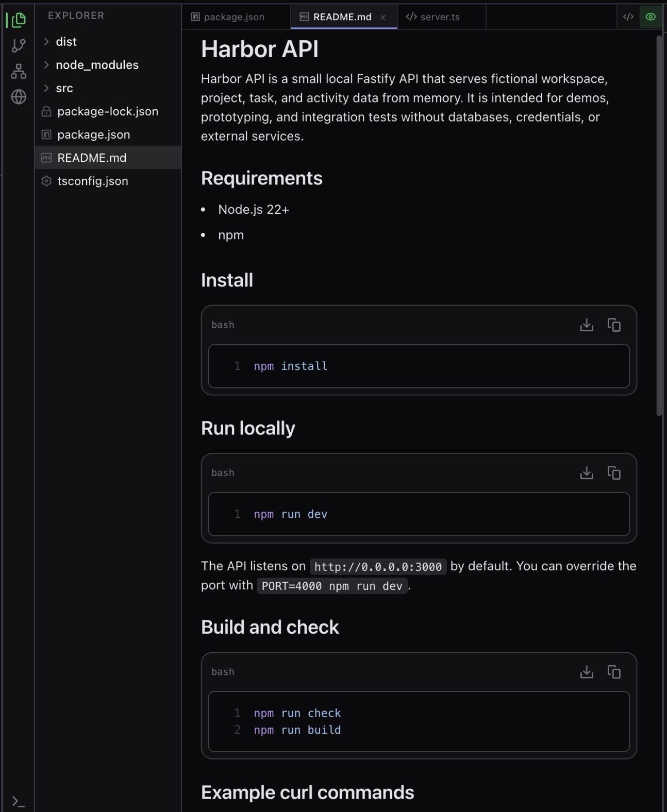Viewport: 667px width, 812px height.
Task: Select tsconfig.json in the explorer
Action: [93, 181]
